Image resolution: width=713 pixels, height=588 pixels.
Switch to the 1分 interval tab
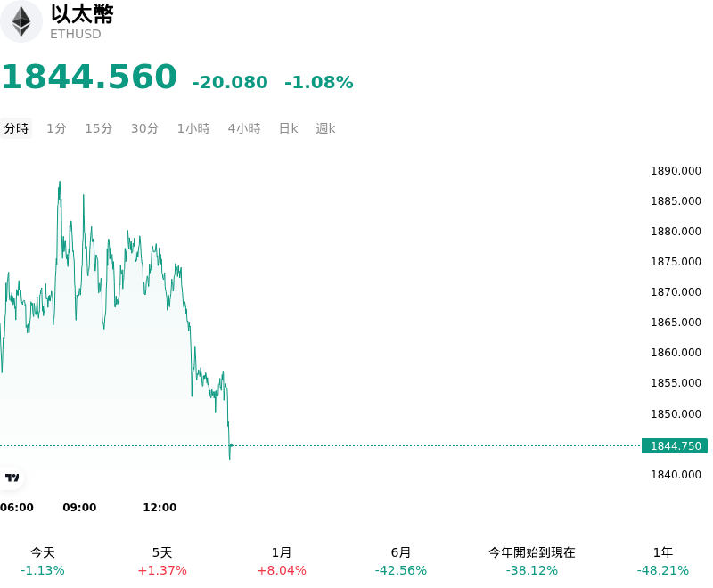(56, 128)
